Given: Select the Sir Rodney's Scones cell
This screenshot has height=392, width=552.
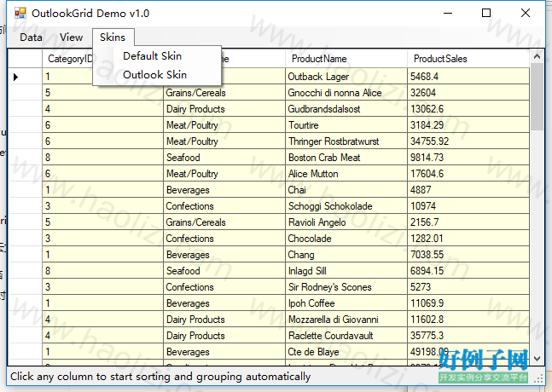Looking at the screenshot, I should [x=346, y=286].
